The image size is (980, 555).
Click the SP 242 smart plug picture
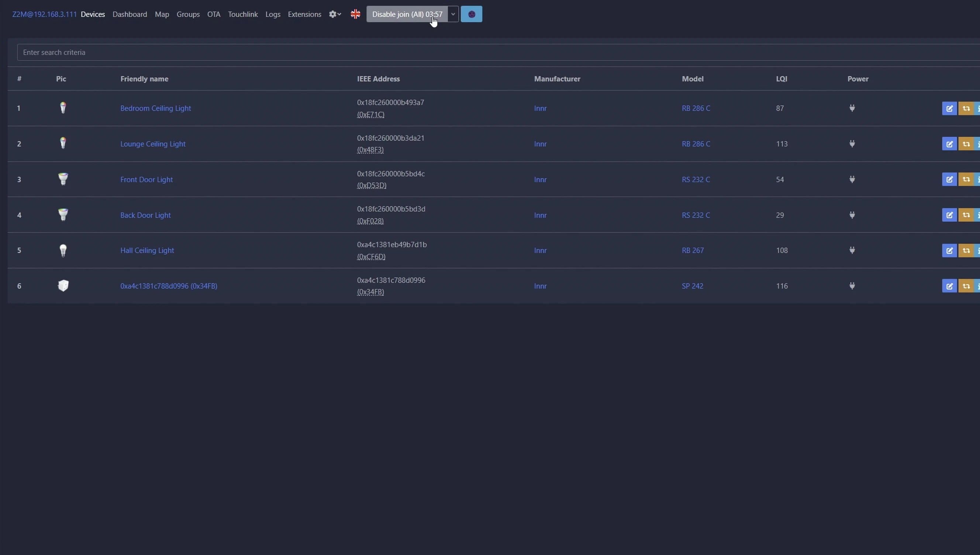(63, 285)
